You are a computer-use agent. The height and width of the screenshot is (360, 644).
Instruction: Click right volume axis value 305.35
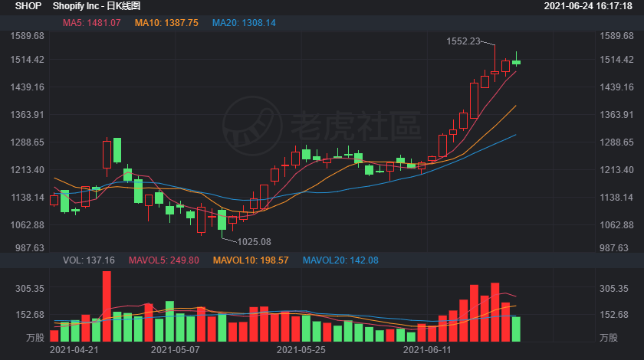[x=614, y=289]
